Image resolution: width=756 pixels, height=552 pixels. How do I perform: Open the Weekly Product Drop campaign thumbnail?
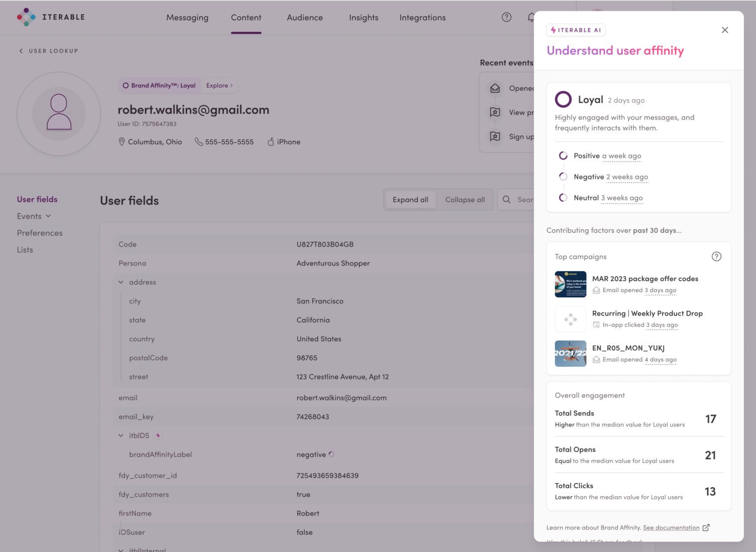(570, 319)
